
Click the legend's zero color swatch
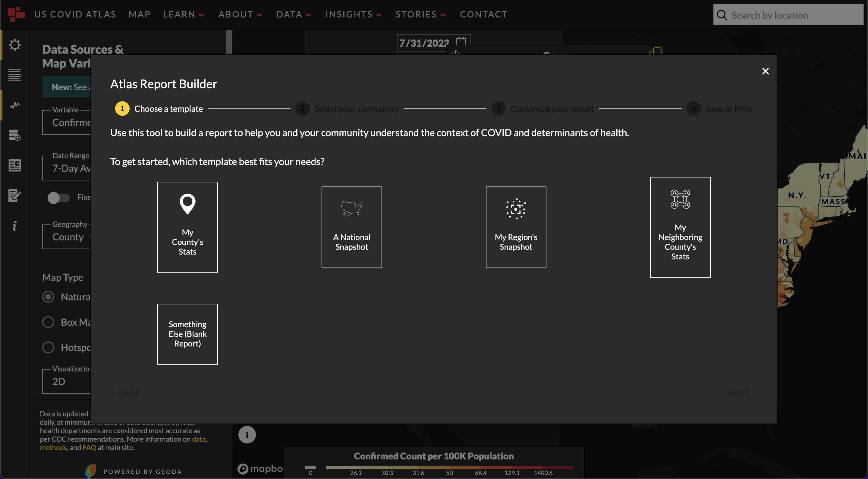tap(310, 468)
